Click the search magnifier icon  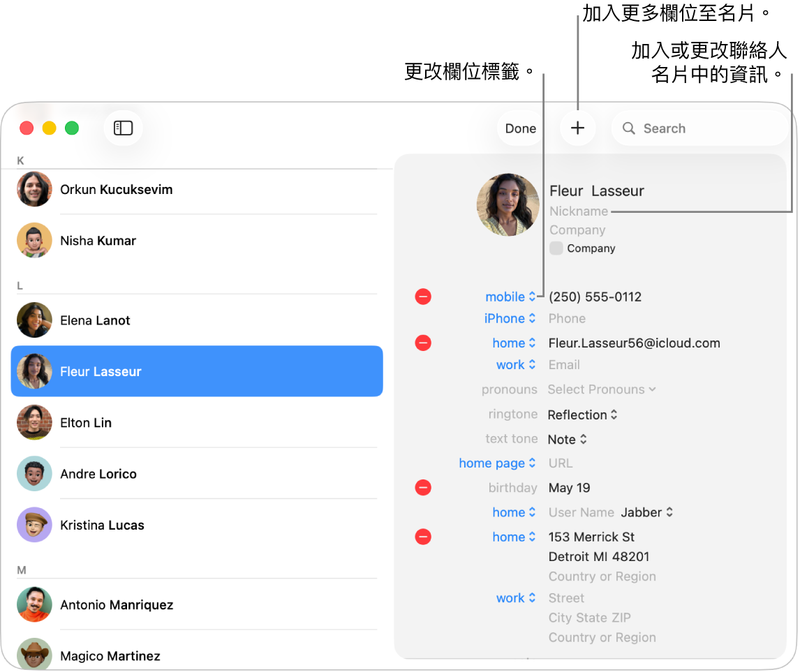(x=628, y=128)
